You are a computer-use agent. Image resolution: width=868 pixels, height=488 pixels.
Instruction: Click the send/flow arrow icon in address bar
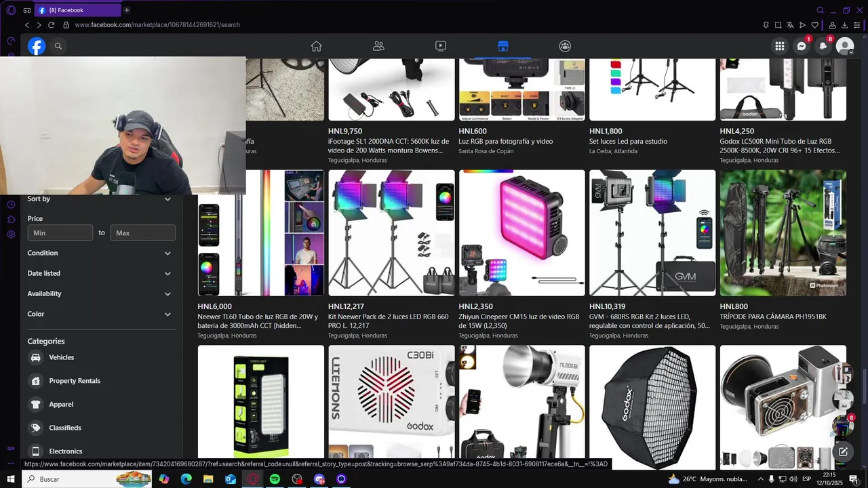click(x=803, y=25)
